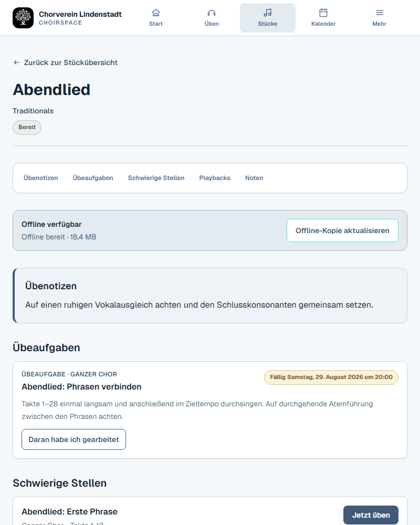The image size is (420, 525).
Task: Mark task with Daran habe ich gearbeitet
Action: coord(73,439)
